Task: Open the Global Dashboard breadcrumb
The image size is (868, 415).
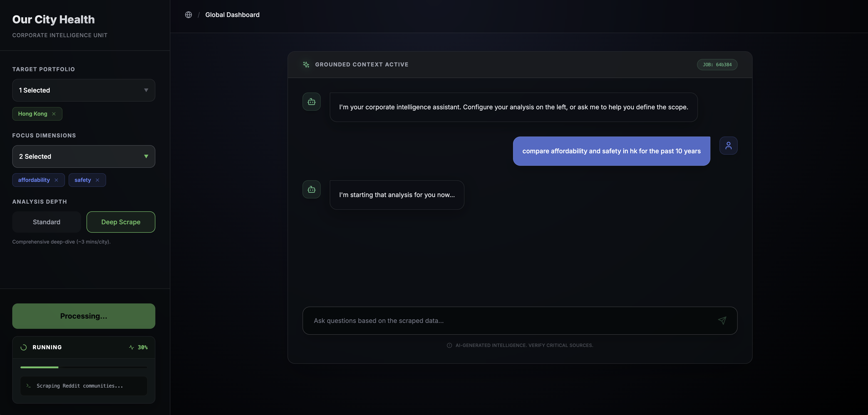Action: [232, 15]
